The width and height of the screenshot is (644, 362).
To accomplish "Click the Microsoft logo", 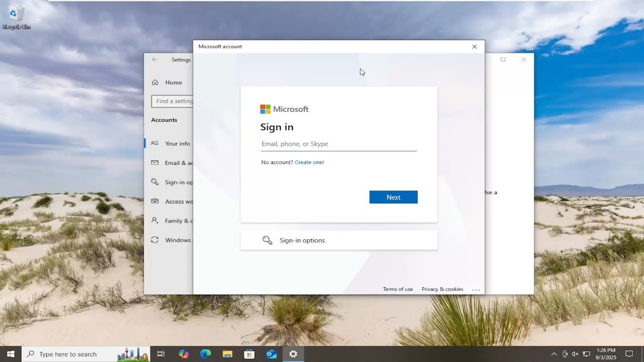I will tap(284, 109).
